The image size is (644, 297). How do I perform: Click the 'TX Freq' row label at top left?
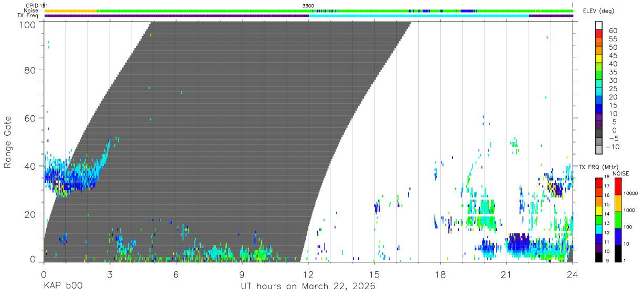[x=29, y=16]
